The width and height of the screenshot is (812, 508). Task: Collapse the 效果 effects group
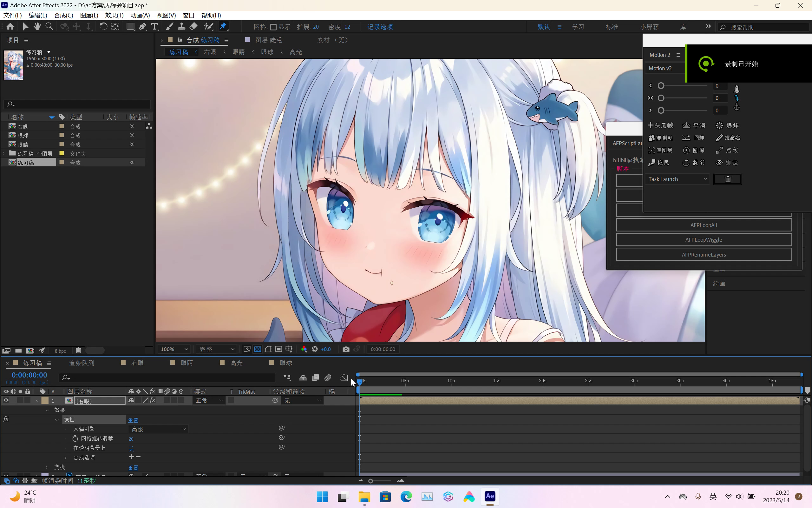tap(47, 410)
